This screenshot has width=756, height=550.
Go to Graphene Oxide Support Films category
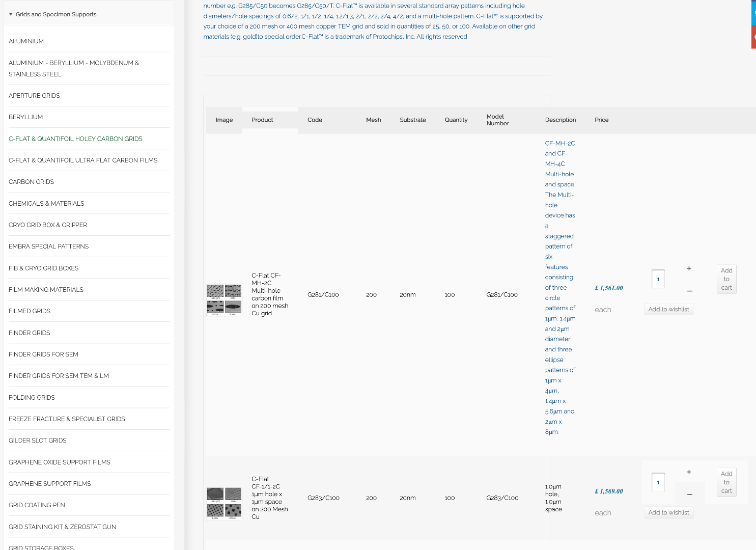tap(60, 462)
